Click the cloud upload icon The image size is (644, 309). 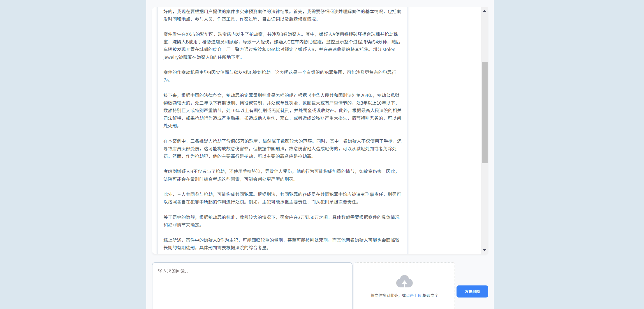point(404,281)
